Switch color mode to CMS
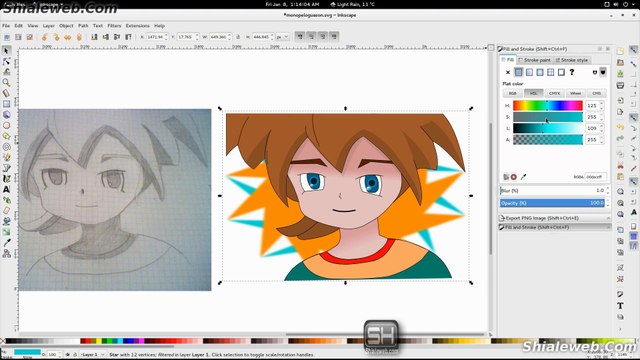This screenshot has height=360, width=640. click(596, 93)
